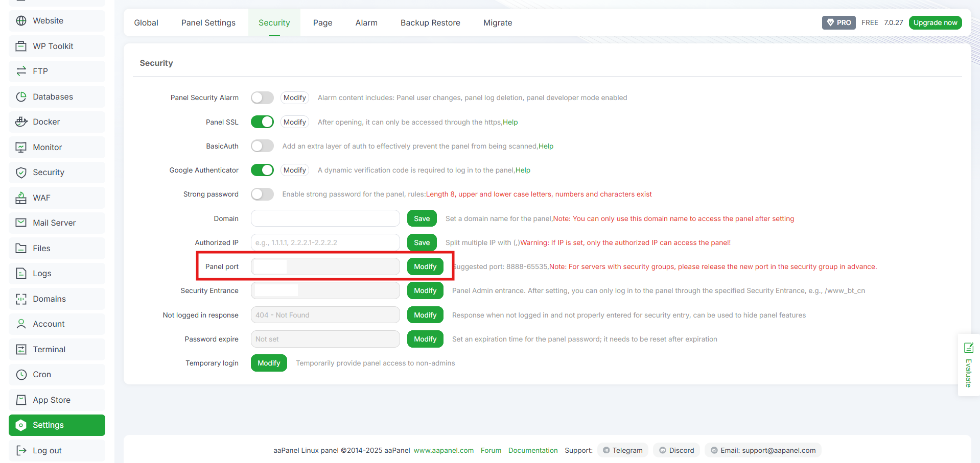
Task: Save the Domain setting
Action: pos(422,218)
